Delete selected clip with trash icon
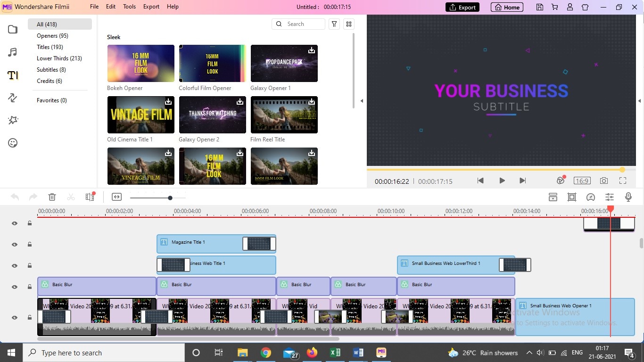Viewport: 644px width, 362px height. 52,197
